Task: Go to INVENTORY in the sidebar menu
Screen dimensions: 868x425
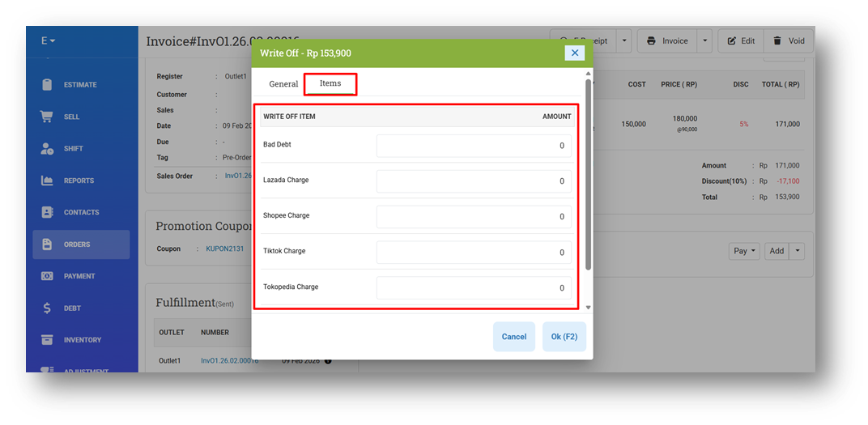Action: (83, 340)
